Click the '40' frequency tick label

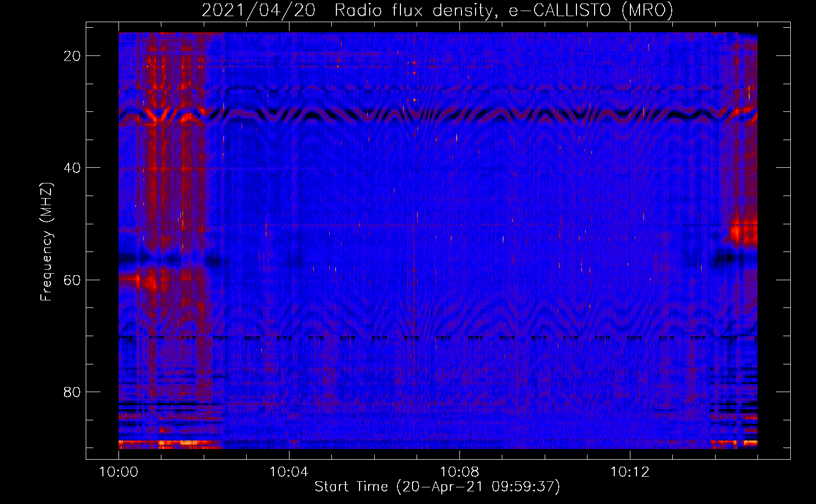pos(72,168)
